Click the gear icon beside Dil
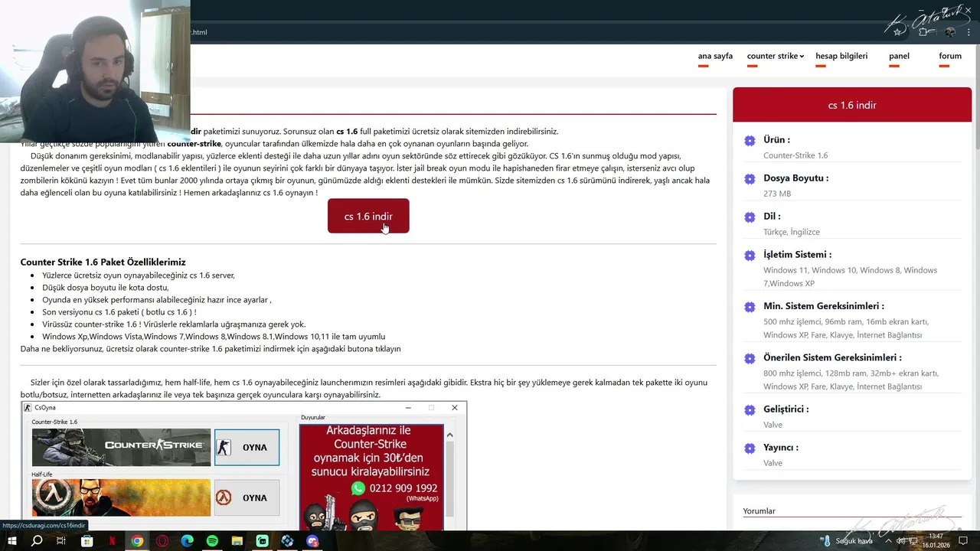The width and height of the screenshot is (980, 551). coord(750,217)
